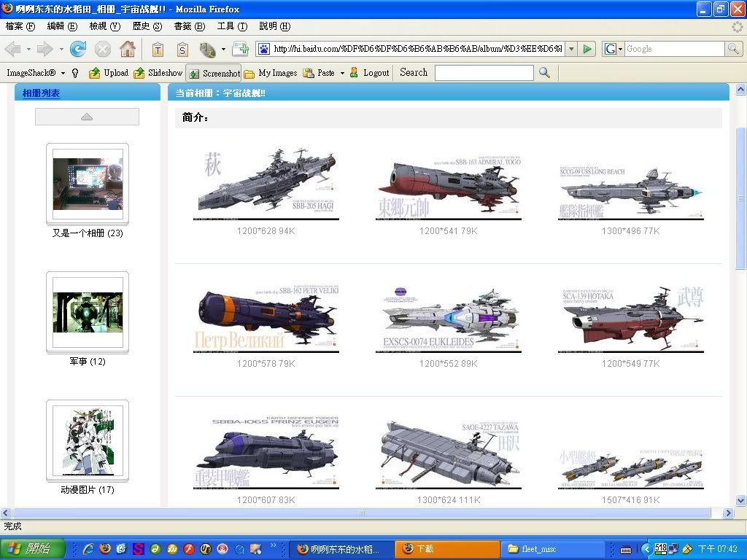Click the clipboard S toolbar icon
747x560 pixels.
click(x=182, y=49)
